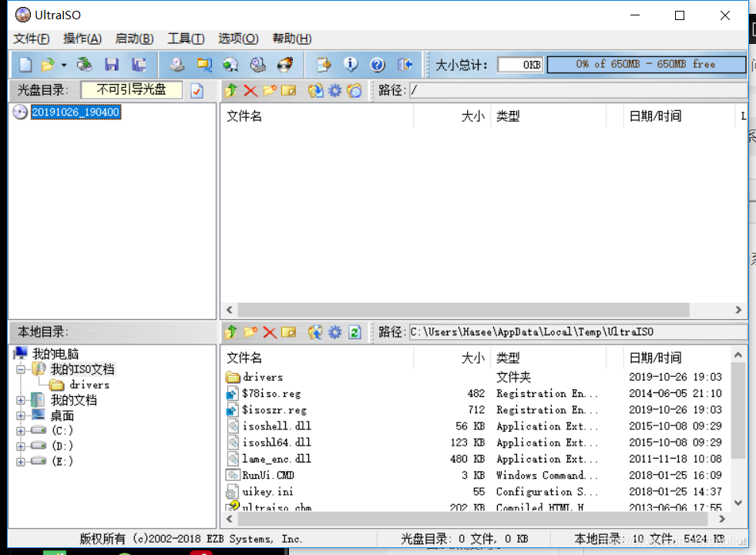Screen dimensions: 756x555
Task: Click the Mount to virtual drive icon
Action: [258, 65]
